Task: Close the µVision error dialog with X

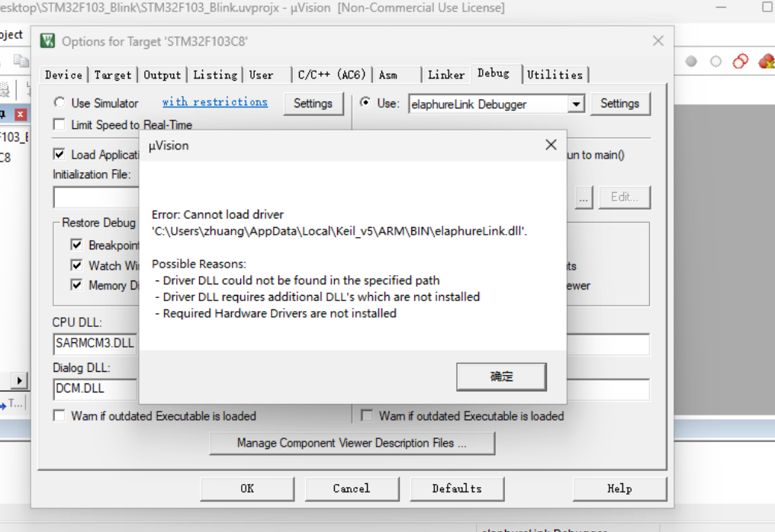Action: tap(551, 145)
